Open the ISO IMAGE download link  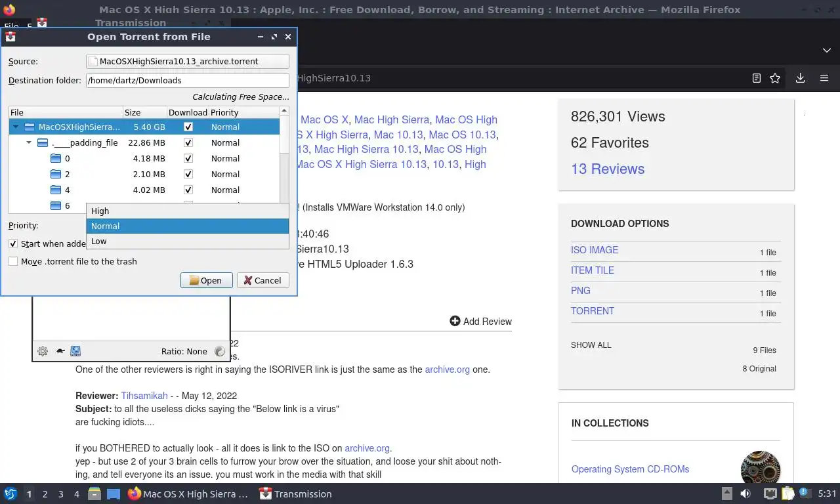click(x=595, y=250)
